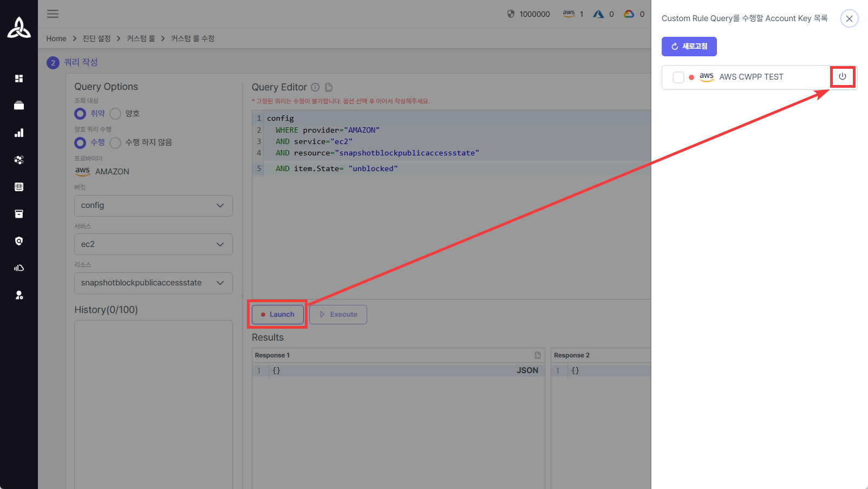Open the bar chart icon in sidebar

pos(19,133)
